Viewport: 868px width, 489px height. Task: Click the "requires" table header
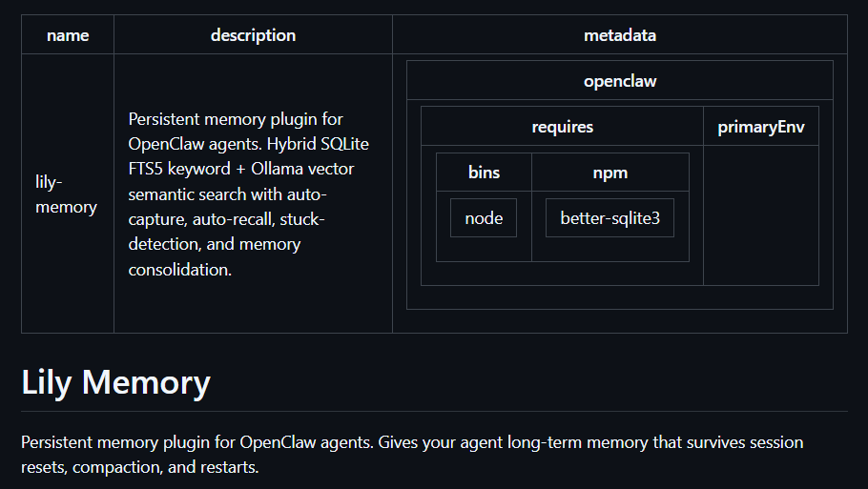562,127
